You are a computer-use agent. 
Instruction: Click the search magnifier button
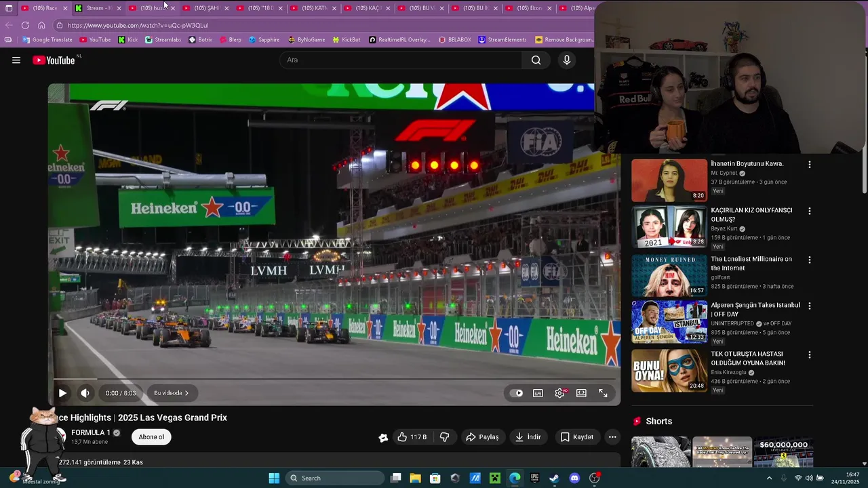[536, 60]
